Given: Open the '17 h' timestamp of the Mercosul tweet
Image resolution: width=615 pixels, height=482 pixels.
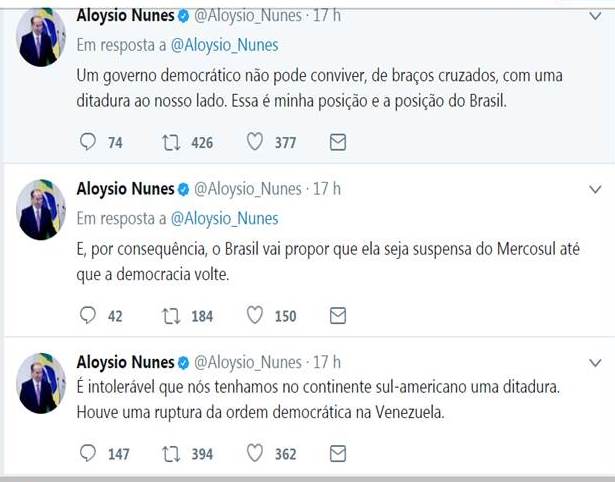Looking at the screenshot, I should [327, 189].
